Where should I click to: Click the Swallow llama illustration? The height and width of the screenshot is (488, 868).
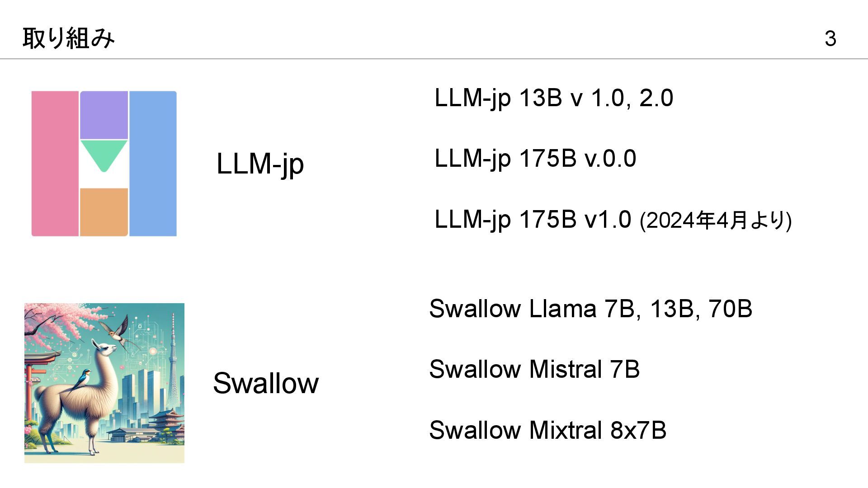[104, 383]
